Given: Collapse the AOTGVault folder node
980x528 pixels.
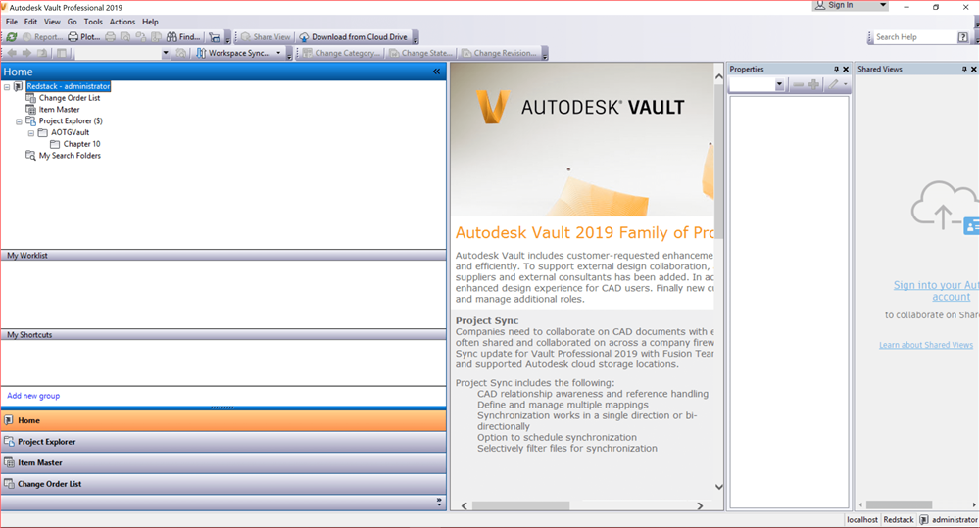Looking at the screenshot, I should click(x=30, y=133).
